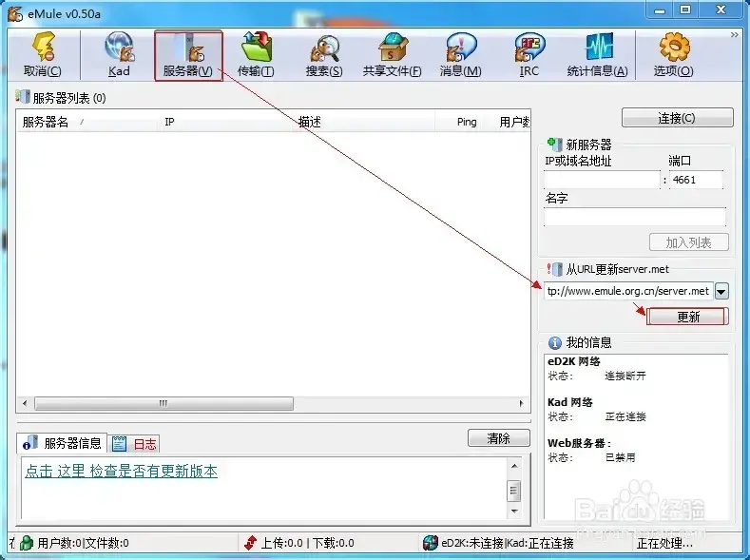
Task: Open the 选项 (Options) gear icon
Action: [x=674, y=54]
